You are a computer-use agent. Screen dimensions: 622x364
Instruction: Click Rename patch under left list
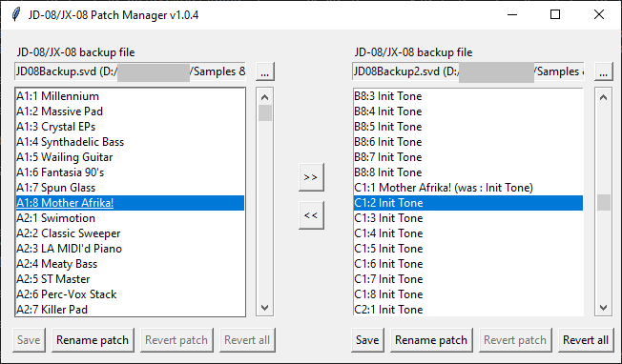93,340
